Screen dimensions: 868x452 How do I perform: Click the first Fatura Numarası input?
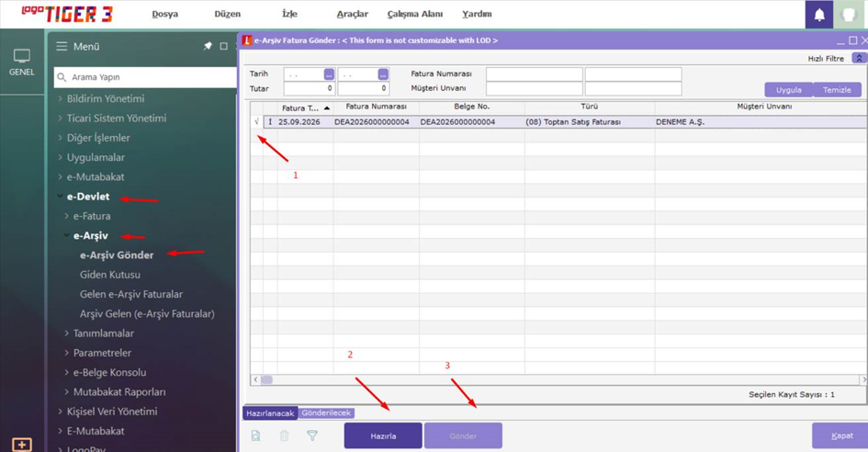[535, 74]
